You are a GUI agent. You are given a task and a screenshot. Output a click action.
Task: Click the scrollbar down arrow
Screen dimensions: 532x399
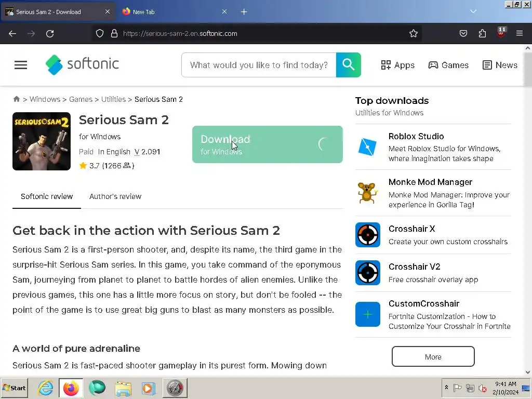click(x=528, y=372)
